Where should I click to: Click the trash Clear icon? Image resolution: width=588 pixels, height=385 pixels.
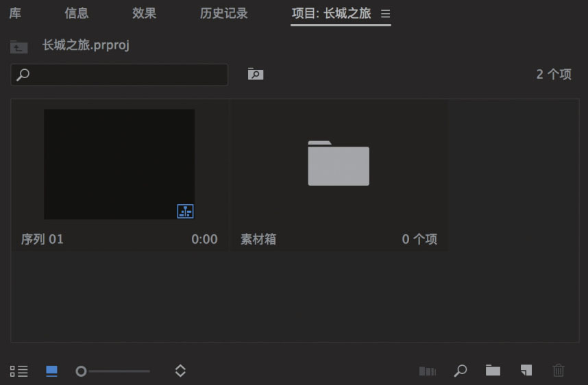559,371
